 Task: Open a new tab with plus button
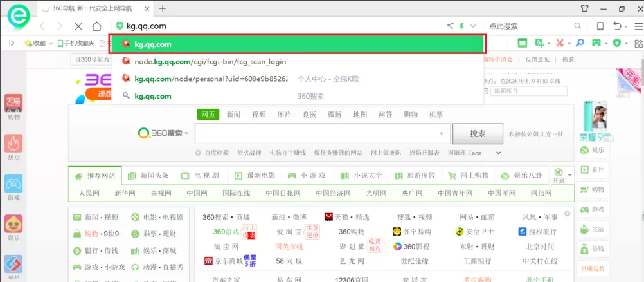tap(163, 8)
